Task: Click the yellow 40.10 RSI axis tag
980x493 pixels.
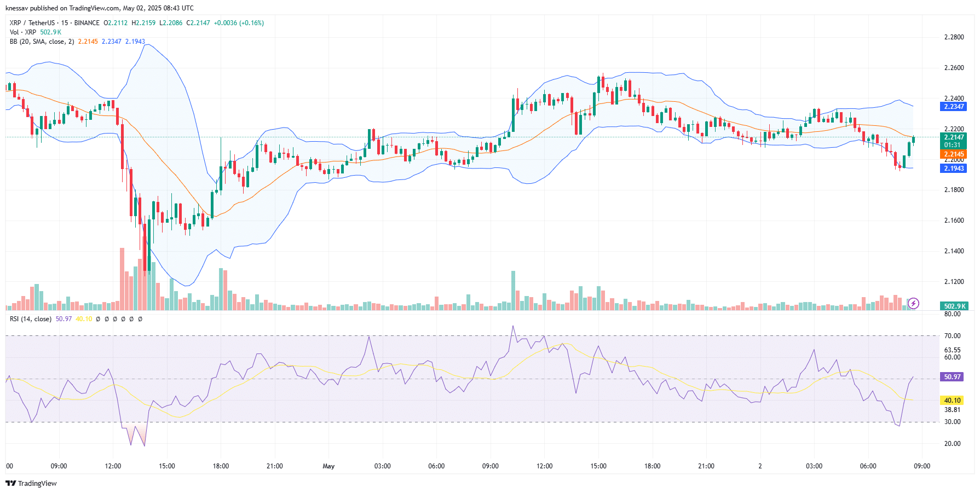Action: click(x=952, y=401)
